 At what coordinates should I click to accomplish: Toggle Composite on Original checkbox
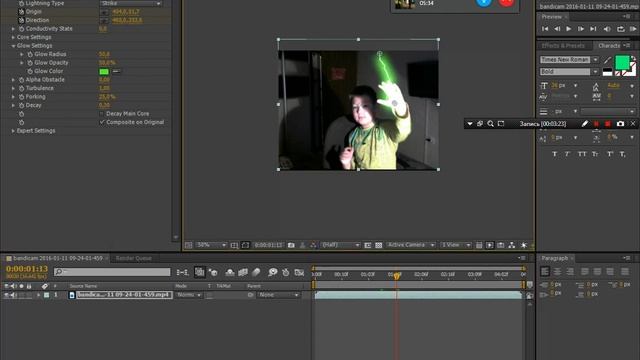tap(102, 122)
